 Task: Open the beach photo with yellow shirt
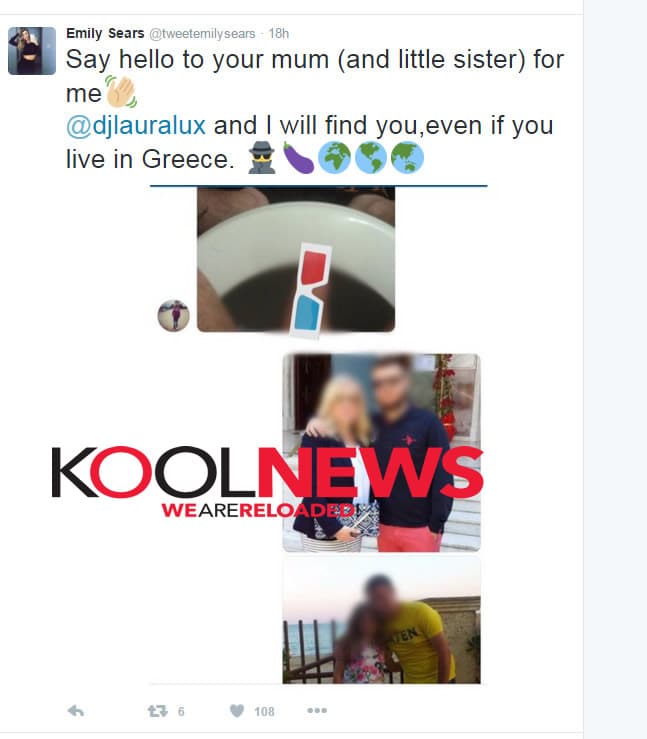tap(381, 620)
